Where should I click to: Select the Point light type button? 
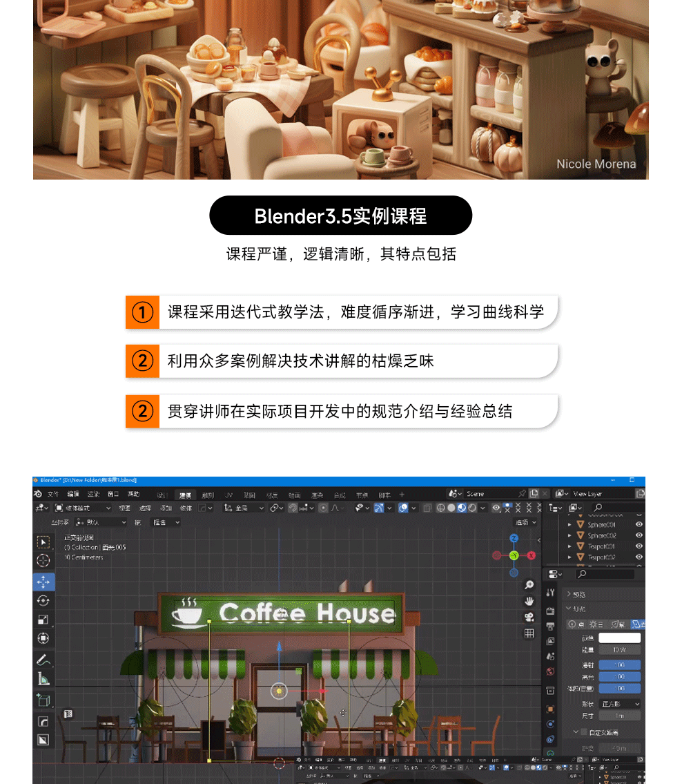pyautogui.click(x=577, y=624)
